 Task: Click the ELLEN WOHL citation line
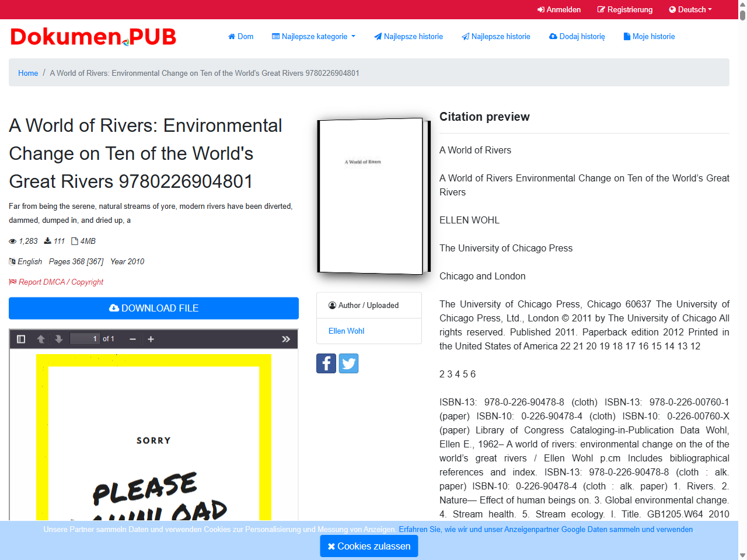[469, 220]
